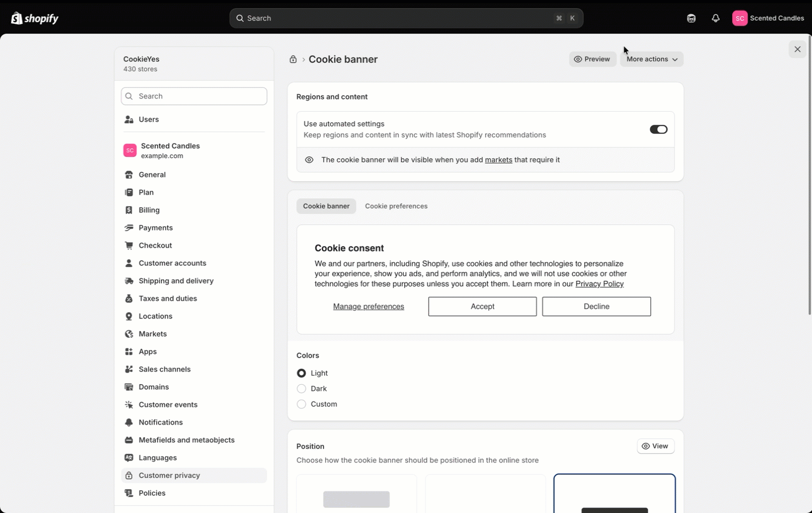
Task: Click the Billing icon
Action: coord(129,210)
